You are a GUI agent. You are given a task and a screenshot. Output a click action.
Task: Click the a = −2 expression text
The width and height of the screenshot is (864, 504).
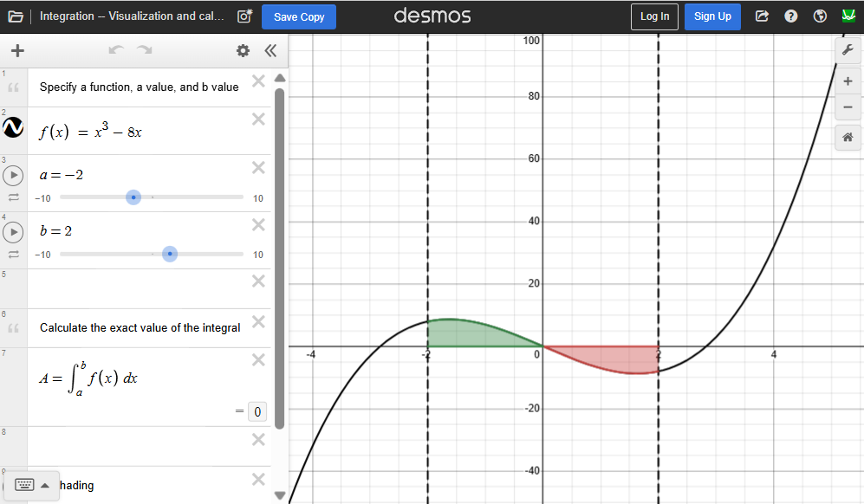(62, 175)
